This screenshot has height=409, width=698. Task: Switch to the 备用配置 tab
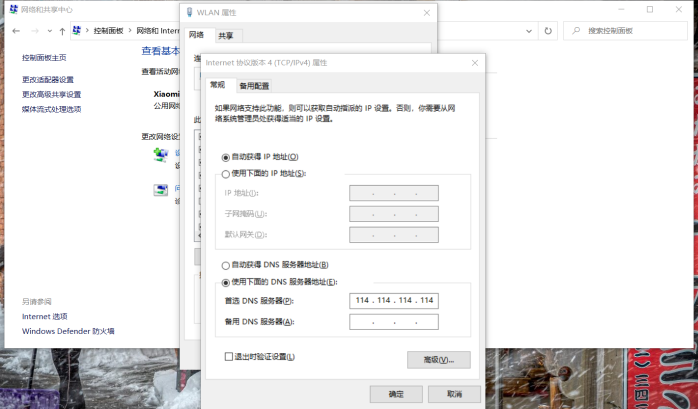254,86
